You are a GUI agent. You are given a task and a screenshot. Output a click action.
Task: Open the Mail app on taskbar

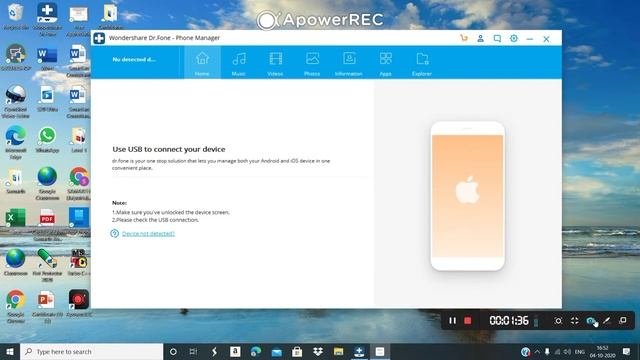[x=276, y=351]
